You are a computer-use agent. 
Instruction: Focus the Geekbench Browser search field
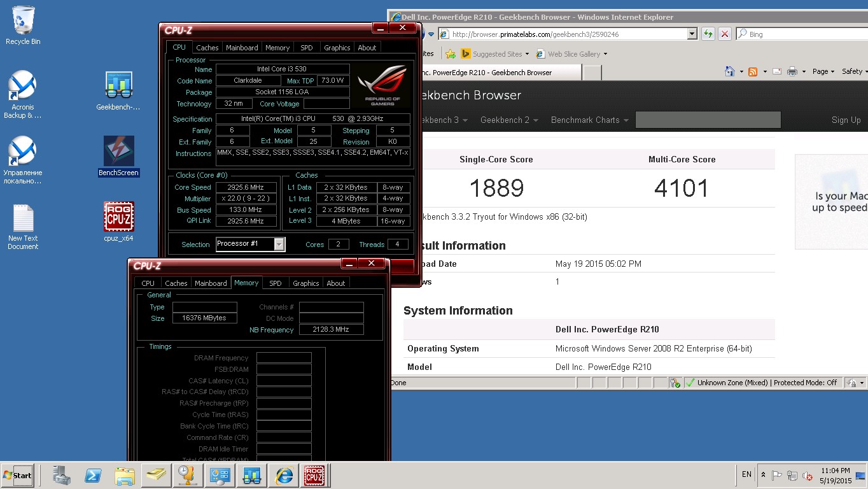coord(708,120)
